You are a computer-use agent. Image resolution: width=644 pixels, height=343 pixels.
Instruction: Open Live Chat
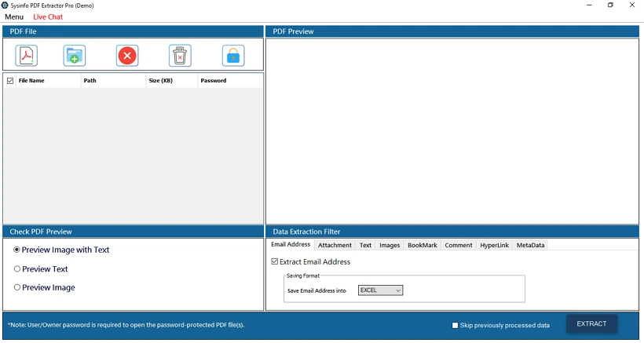coord(48,16)
